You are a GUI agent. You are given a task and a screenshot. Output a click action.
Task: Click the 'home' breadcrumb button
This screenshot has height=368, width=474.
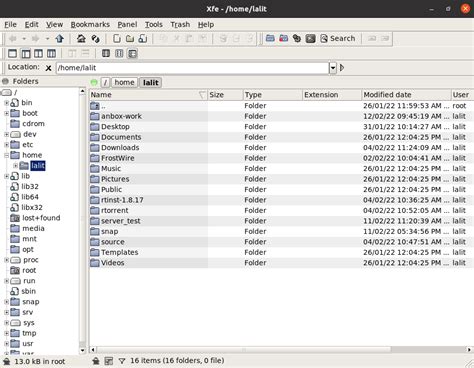[x=124, y=82]
